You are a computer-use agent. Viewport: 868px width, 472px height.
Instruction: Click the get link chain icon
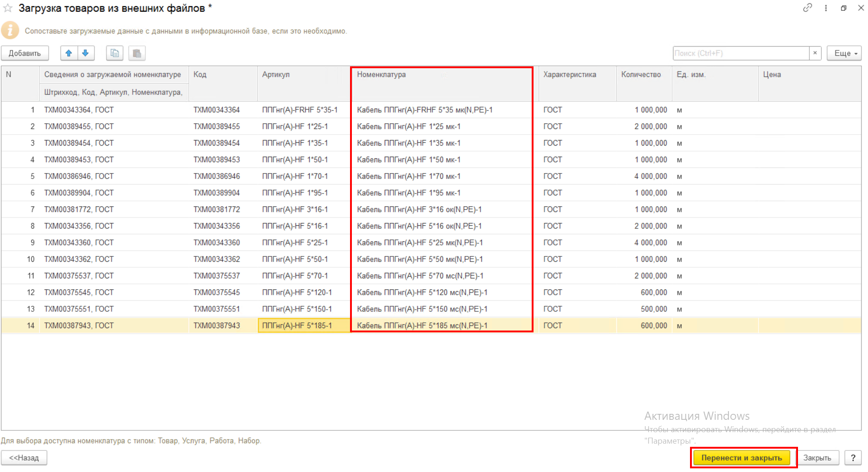(808, 8)
